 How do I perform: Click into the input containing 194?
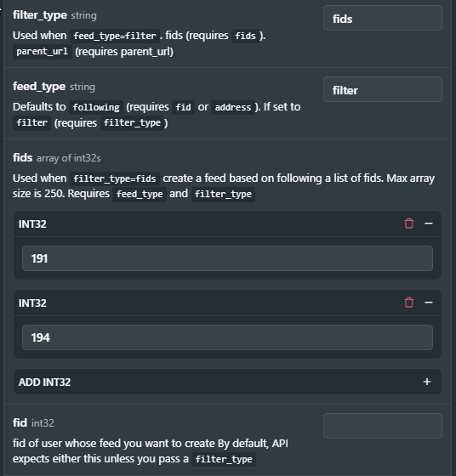point(227,337)
